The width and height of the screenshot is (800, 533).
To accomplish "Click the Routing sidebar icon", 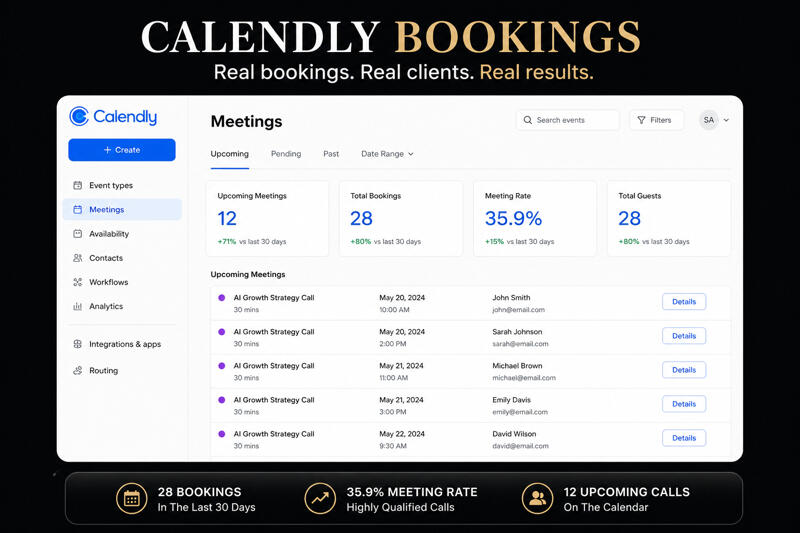I will click(x=78, y=370).
